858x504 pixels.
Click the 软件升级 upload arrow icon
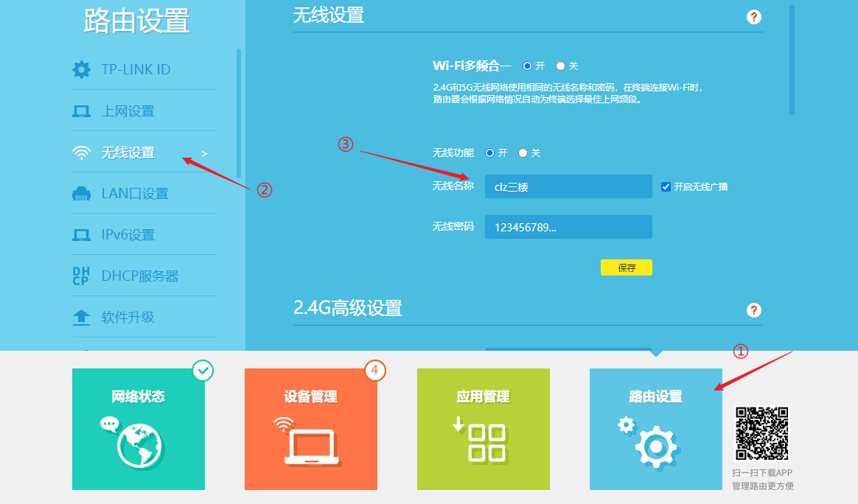[x=82, y=318]
